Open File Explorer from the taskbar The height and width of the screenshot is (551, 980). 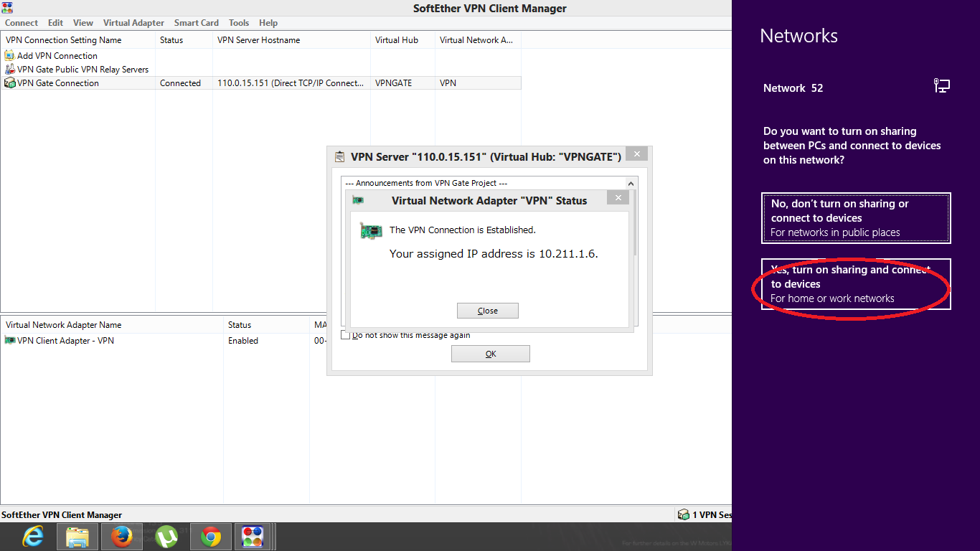click(x=77, y=537)
